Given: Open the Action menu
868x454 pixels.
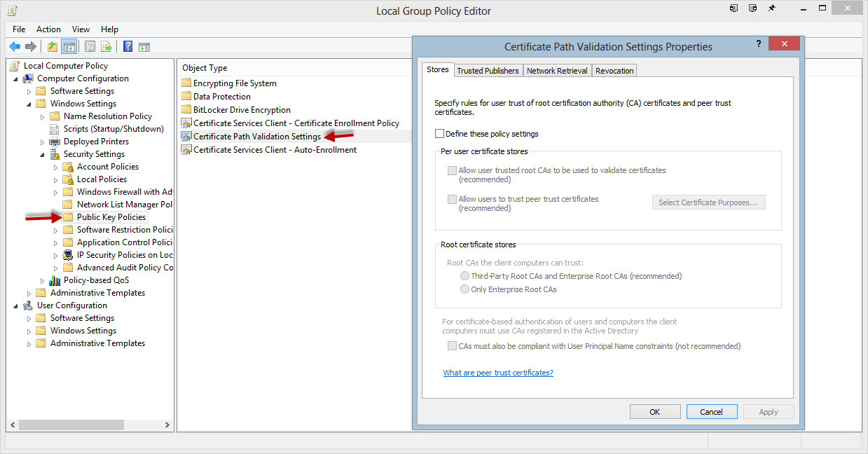Looking at the screenshot, I should click(48, 29).
